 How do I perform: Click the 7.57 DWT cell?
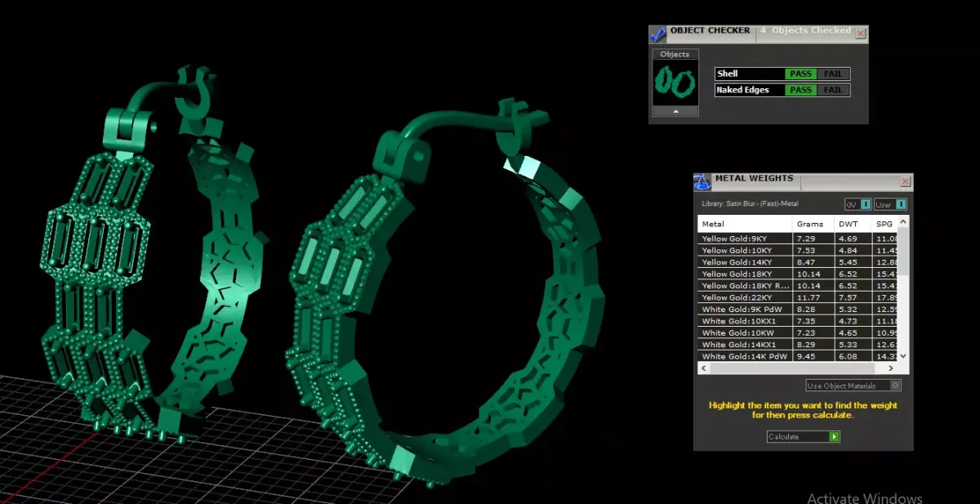pyautogui.click(x=853, y=298)
